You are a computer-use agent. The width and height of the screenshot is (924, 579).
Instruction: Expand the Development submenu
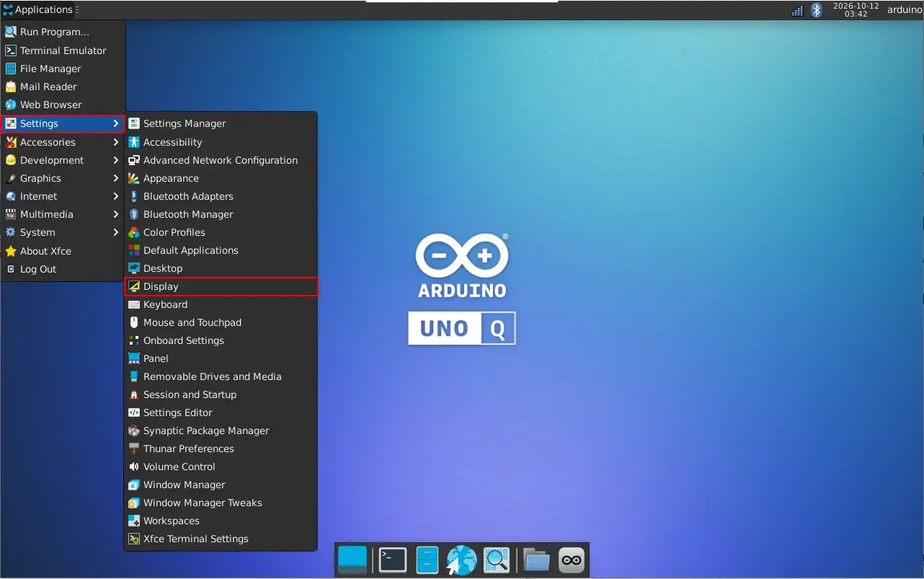click(x=63, y=160)
